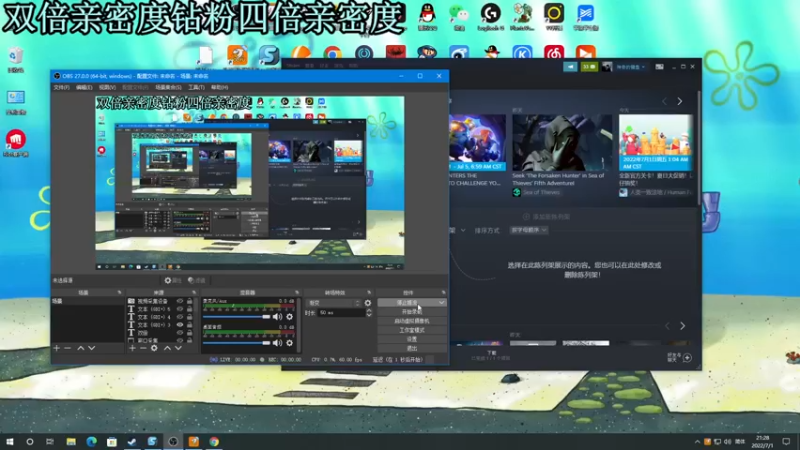Open Steam sort order dropdown
Image resolution: width=800 pixels, height=450 pixels.
click(x=529, y=230)
